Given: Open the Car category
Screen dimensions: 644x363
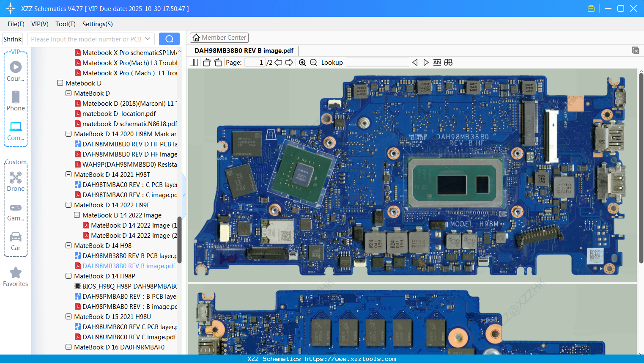Looking at the screenshot, I should coord(16,241).
